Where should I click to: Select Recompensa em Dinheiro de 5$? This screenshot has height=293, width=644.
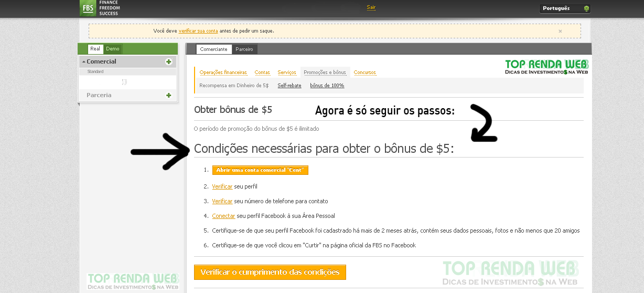pos(234,85)
